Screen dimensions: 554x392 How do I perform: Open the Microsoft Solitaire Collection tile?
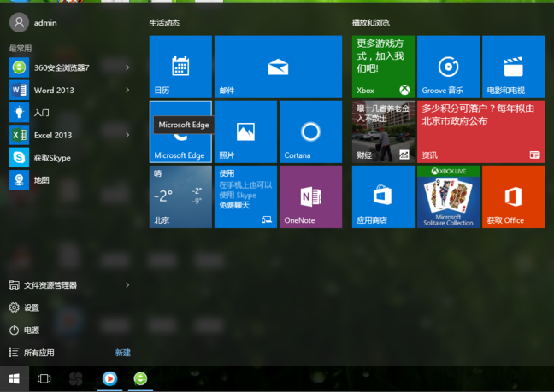coord(448,197)
